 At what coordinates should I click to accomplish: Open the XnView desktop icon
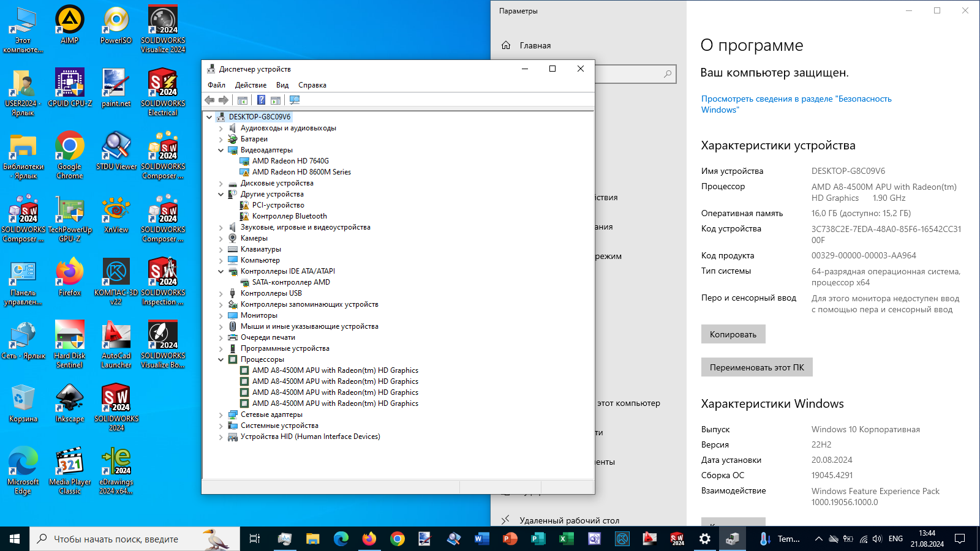pos(116,214)
